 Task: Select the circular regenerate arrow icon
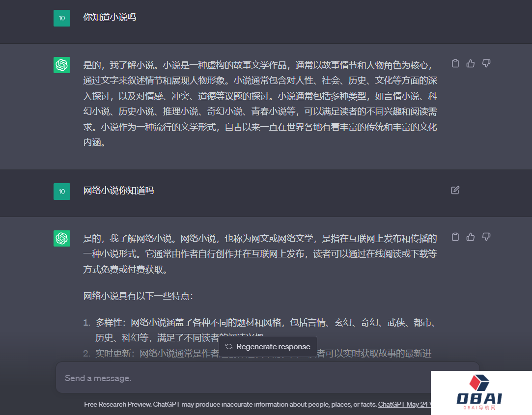[x=229, y=346]
